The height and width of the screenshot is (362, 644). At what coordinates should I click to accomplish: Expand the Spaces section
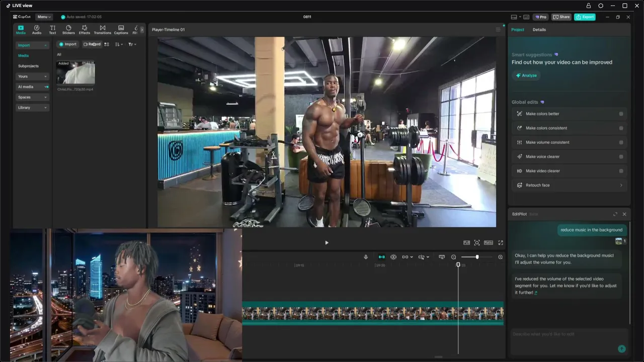tap(32, 97)
